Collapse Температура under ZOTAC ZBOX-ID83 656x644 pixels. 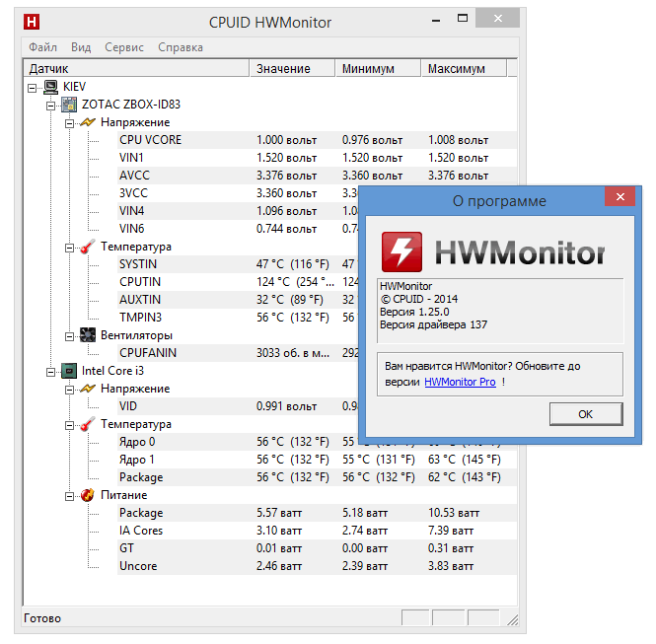point(69,248)
